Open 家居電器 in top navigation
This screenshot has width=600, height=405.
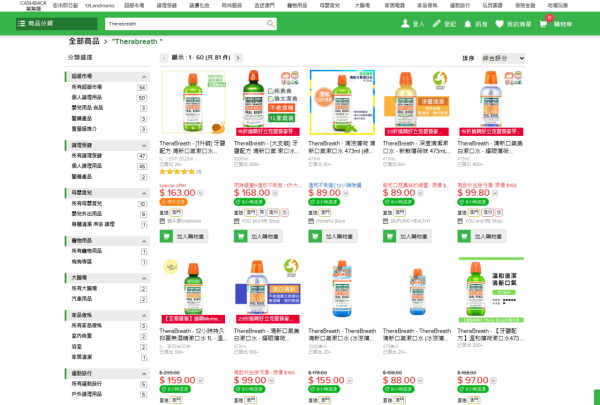395,5
